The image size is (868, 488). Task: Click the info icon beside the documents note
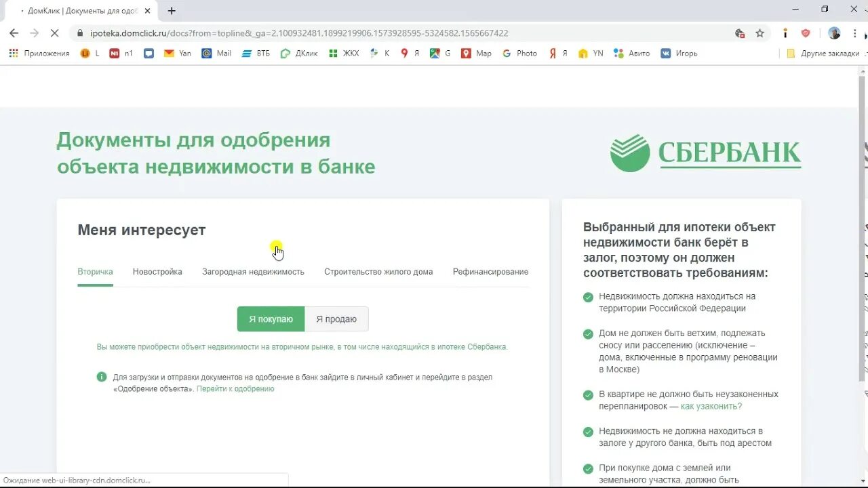coord(102,377)
